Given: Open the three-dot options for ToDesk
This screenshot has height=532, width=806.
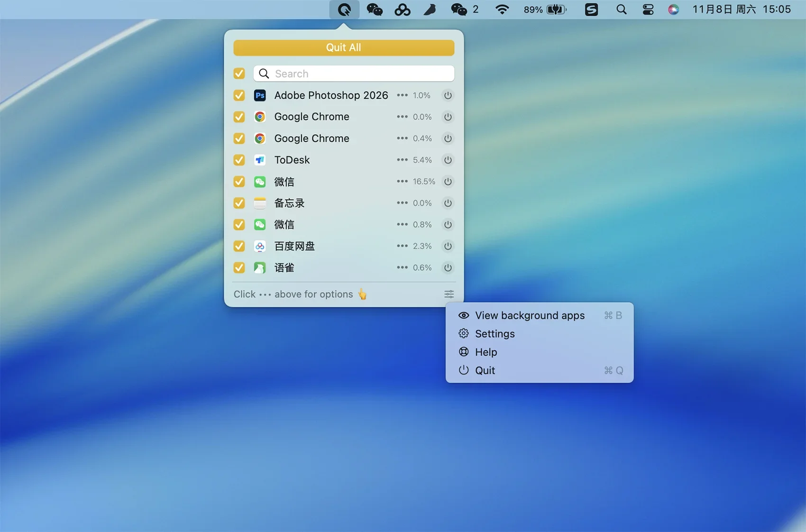Looking at the screenshot, I should click(x=402, y=160).
